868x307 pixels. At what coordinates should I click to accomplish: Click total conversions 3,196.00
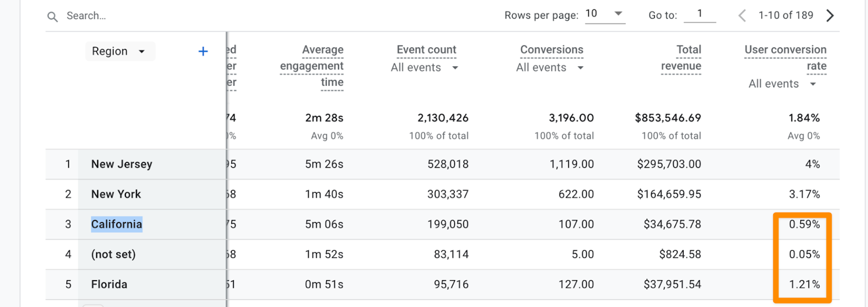[571, 118]
